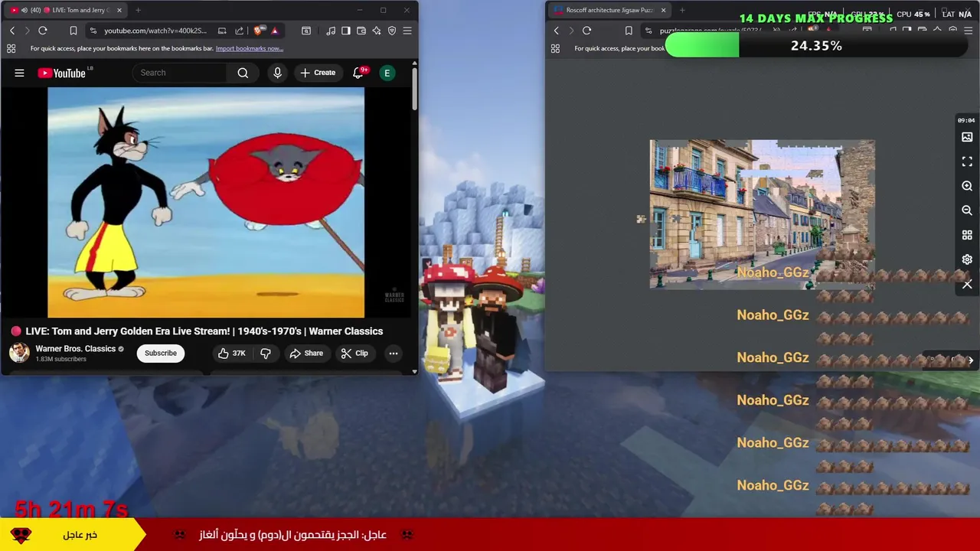This screenshot has height=551, width=980.
Task: Open a new tab in the puzzle window
Action: coord(682,10)
